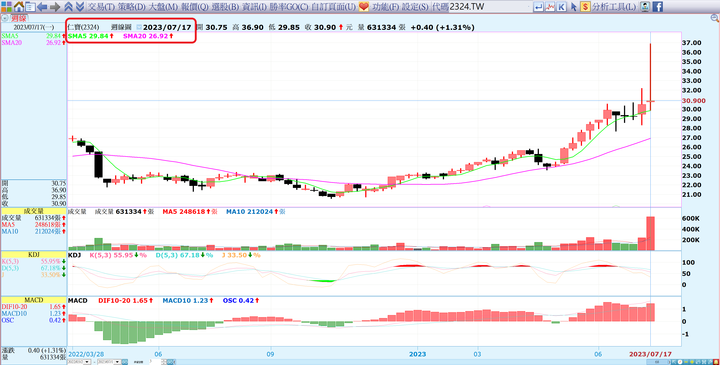Switch to the intraday trend chart icon
Viewport: 720px width, 365px height.
point(550,6)
